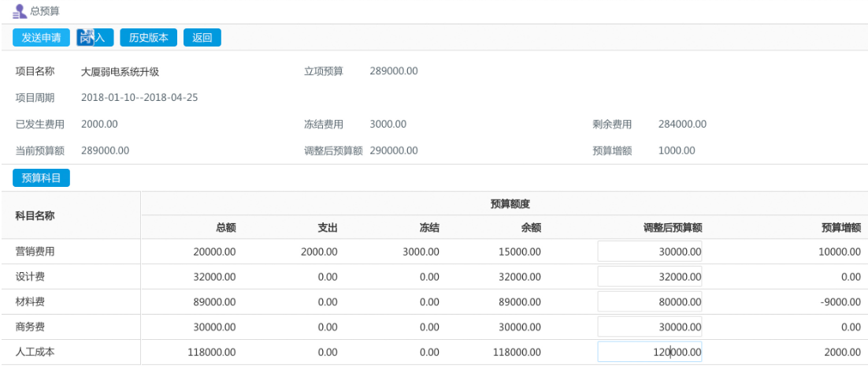Click the 支出 column header
868x373 pixels.
pyautogui.click(x=327, y=228)
